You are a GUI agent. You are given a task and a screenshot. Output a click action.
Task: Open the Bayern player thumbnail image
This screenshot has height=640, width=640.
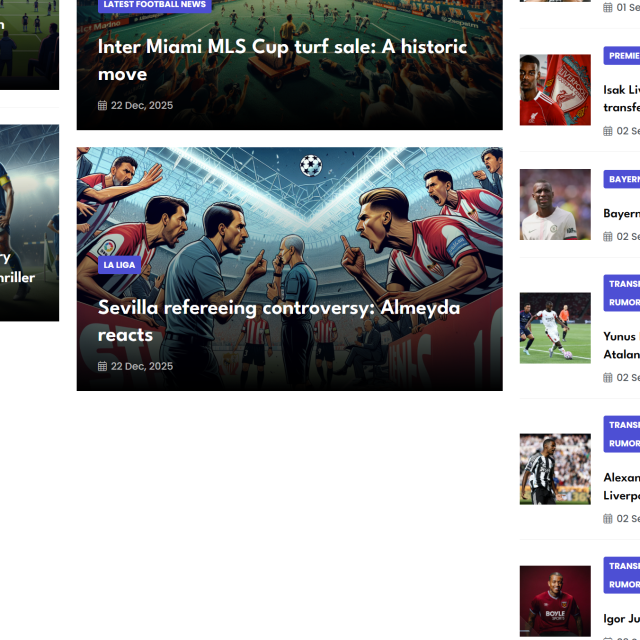(555, 205)
